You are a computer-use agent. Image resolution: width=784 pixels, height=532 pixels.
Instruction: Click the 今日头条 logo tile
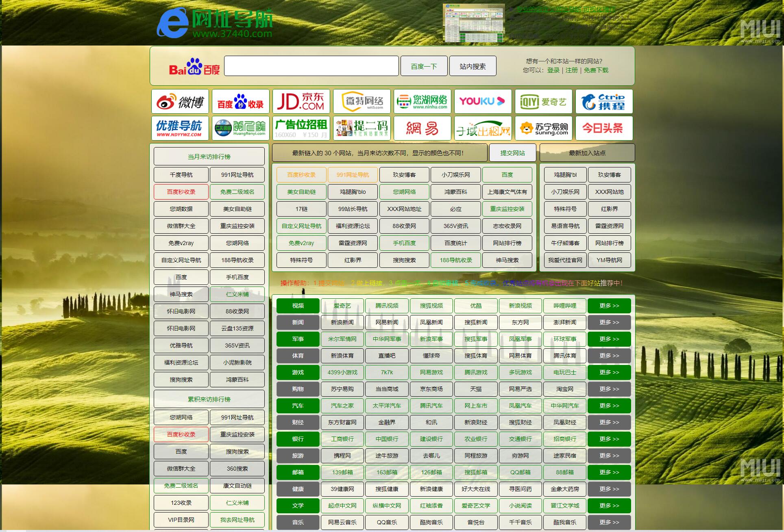pos(604,128)
